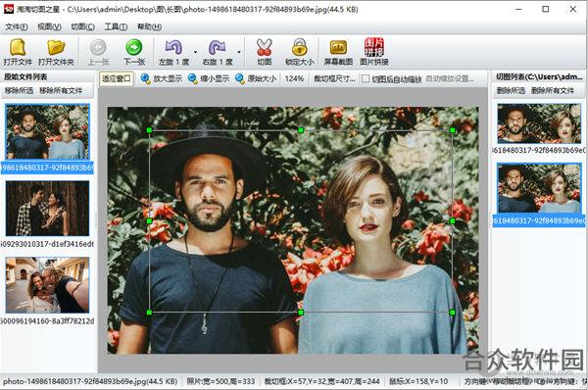The image size is (588, 390).
Task: Click the bottom-right green crop handle
Action: tap(452, 312)
